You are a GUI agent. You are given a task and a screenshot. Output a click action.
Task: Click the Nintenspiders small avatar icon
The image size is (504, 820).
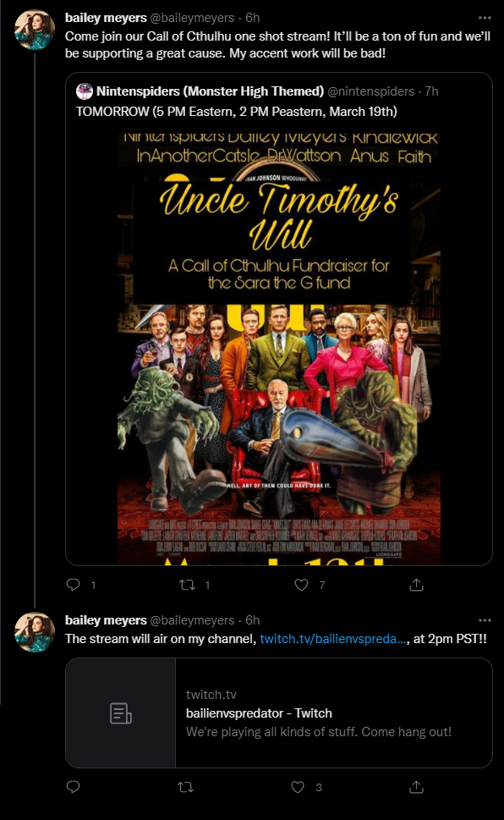85,91
